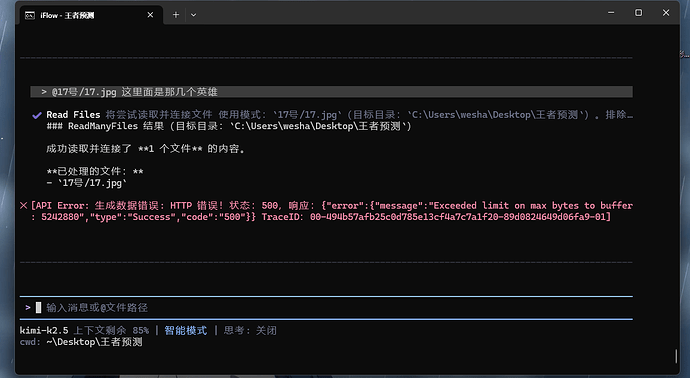Click the 智能模式 mode indicator
The width and height of the screenshot is (690, 378).
point(186,330)
